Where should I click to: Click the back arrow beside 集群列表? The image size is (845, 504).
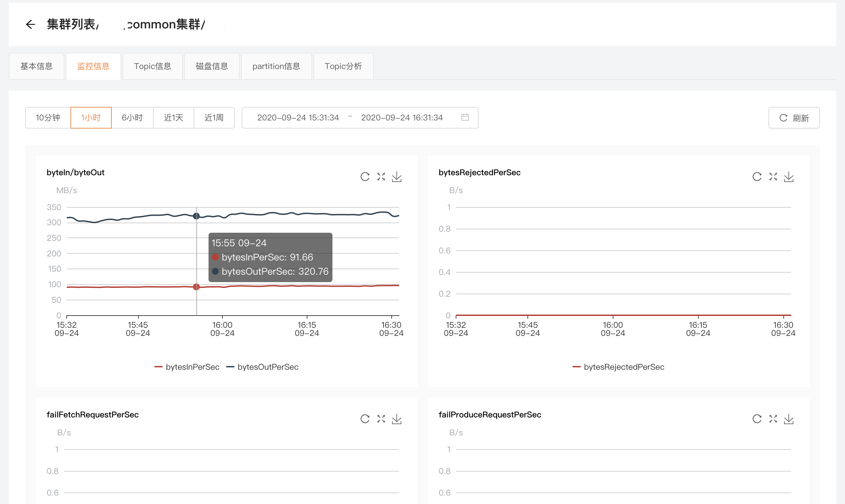tap(30, 24)
